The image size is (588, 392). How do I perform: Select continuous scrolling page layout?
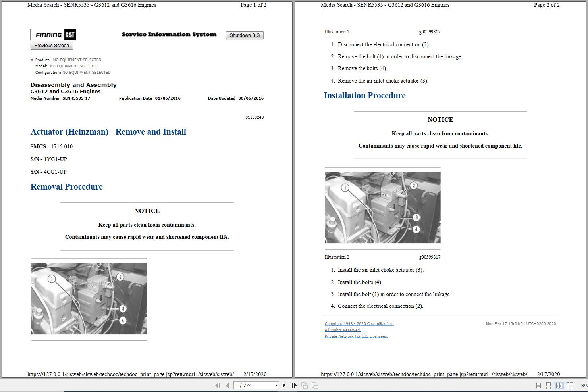(548, 385)
